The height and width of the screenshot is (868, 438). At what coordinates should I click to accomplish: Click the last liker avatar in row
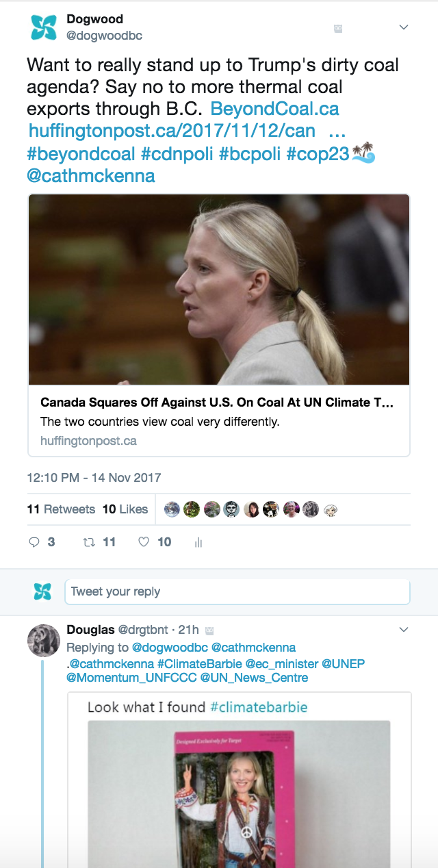coord(331,509)
